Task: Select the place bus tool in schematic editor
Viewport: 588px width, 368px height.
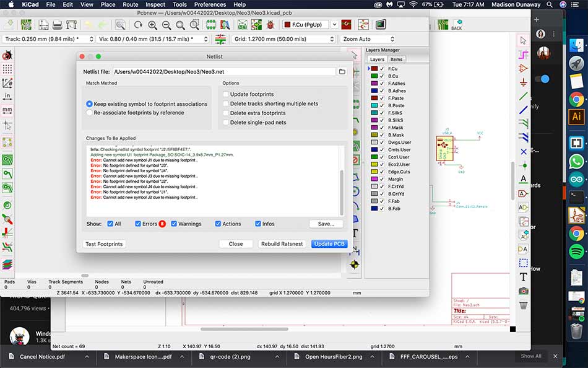Action: 524,110
